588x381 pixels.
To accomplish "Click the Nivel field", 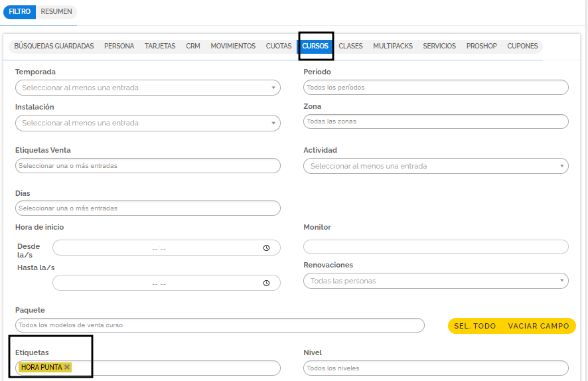I will click(436, 368).
